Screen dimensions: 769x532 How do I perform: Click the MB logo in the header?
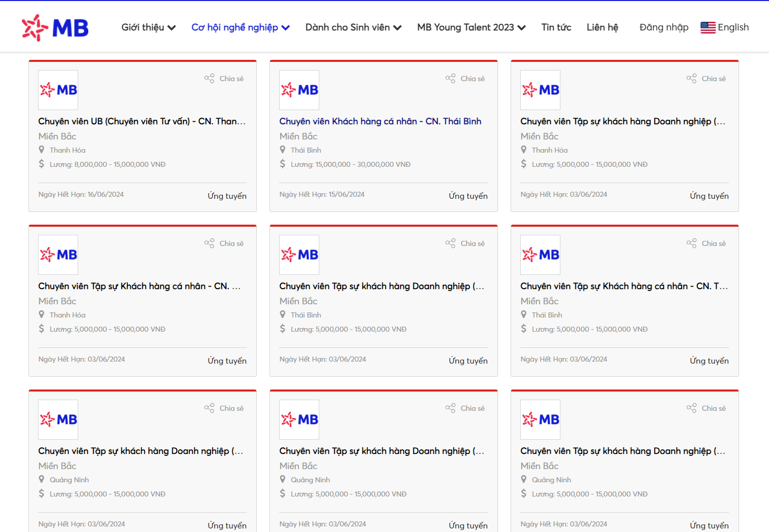tap(55, 27)
